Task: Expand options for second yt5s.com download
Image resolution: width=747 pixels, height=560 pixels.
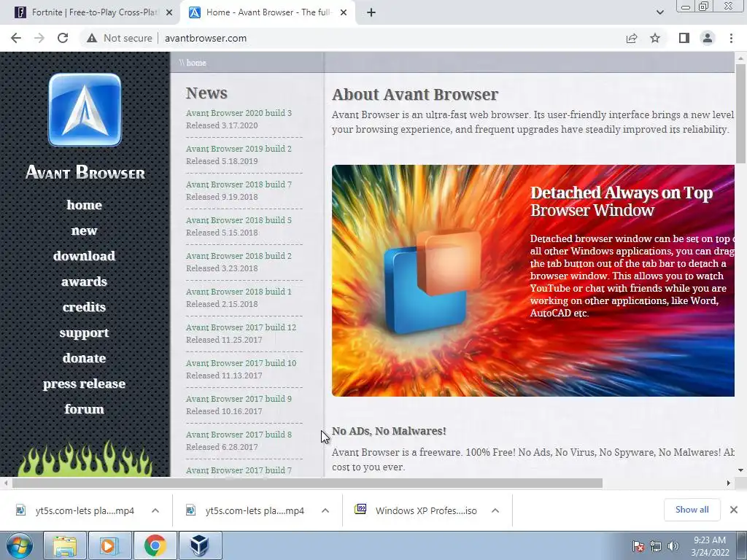Action: tap(325, 510)
